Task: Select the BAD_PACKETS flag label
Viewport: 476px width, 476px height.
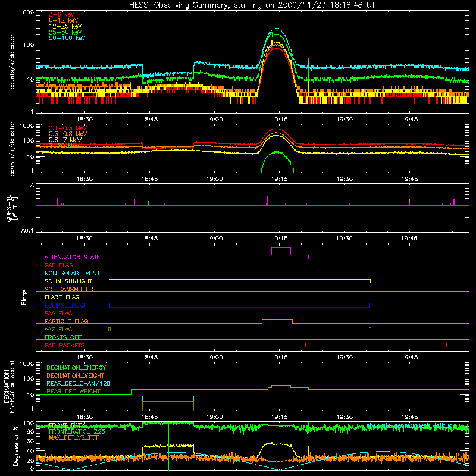Action: pyautogui.click(x=65, y=345)
